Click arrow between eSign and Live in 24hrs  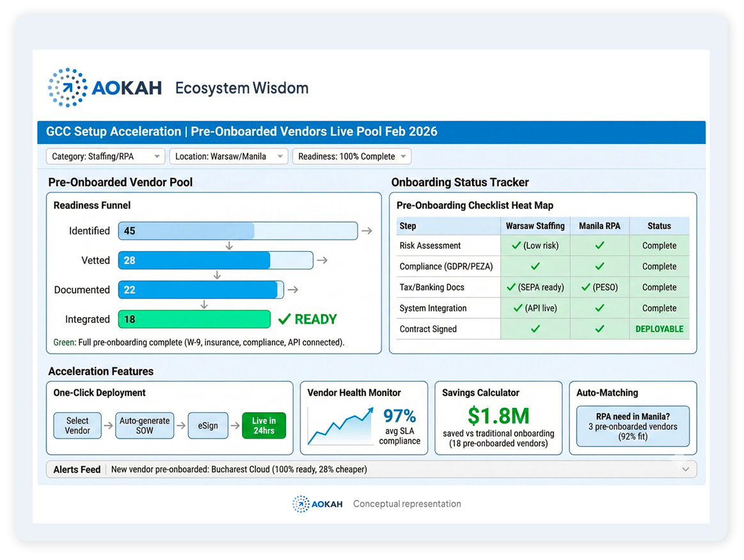click(235, 426)
